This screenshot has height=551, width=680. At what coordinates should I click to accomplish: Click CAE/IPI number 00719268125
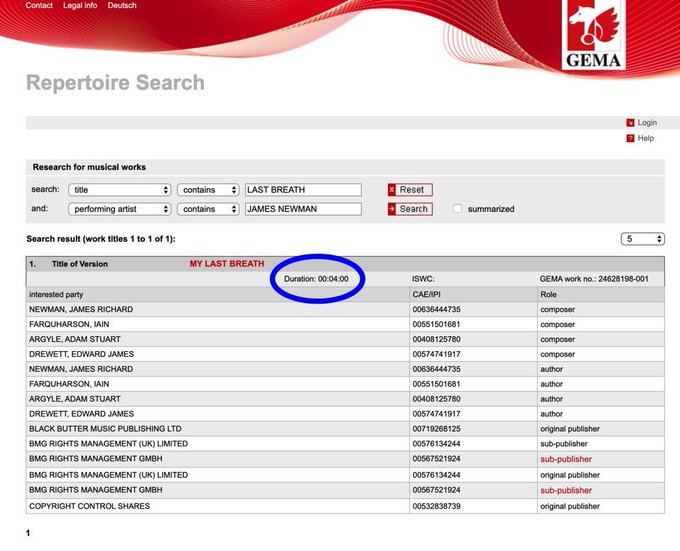(436, 429)
